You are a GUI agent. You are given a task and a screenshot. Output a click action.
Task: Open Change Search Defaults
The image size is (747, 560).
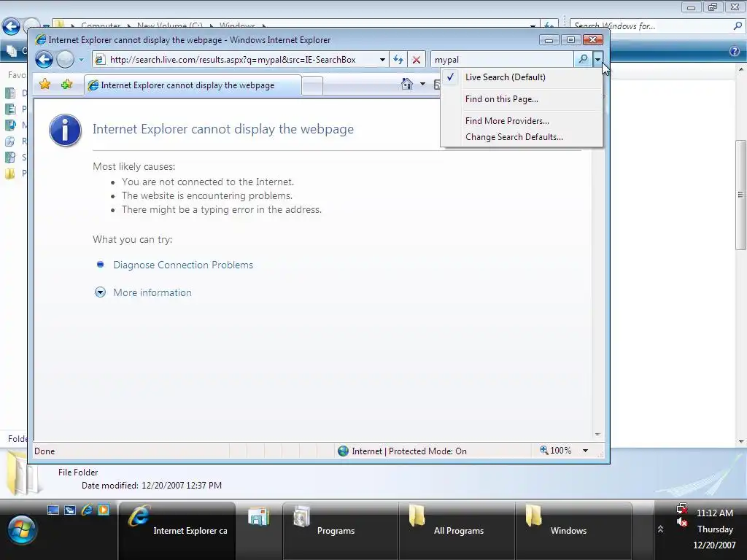pos(522,137)
